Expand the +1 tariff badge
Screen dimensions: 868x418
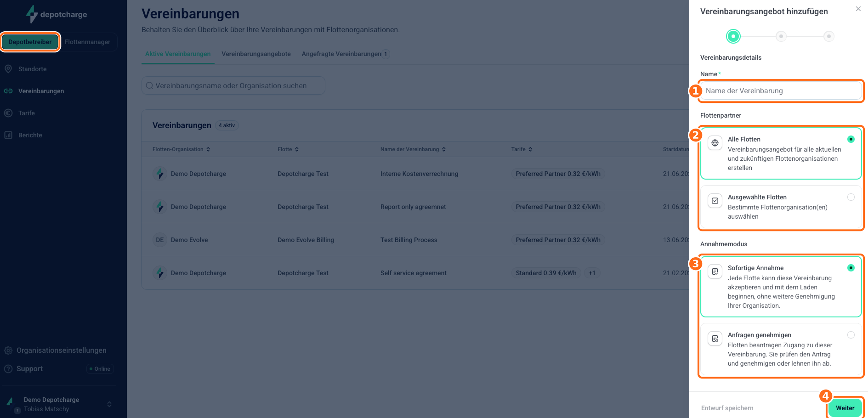[x=592, y=273]
